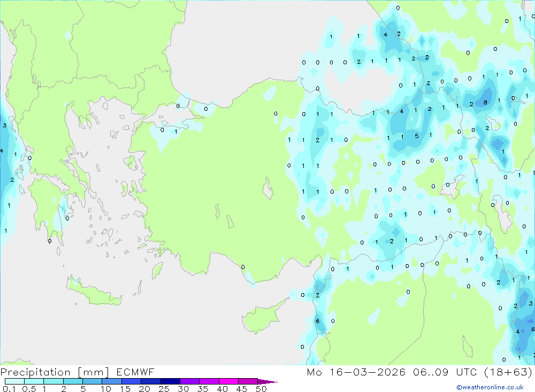The width and height of the screenshot is (535, 392).
Task: Click the legend label "10"
Action: click(106, 389)
